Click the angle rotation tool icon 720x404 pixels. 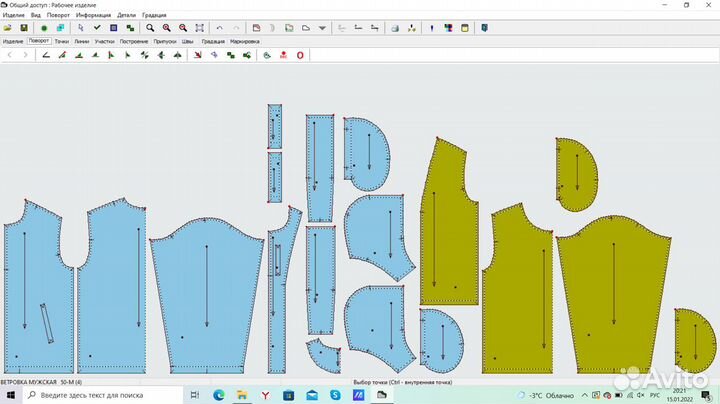46,55
